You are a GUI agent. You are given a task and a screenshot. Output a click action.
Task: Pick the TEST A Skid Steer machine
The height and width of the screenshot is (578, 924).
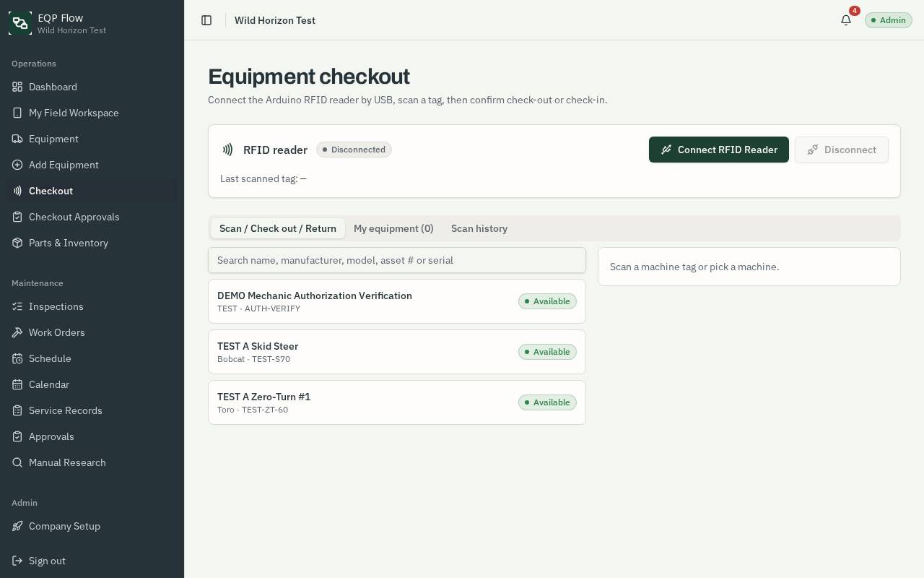pos(397,352)
